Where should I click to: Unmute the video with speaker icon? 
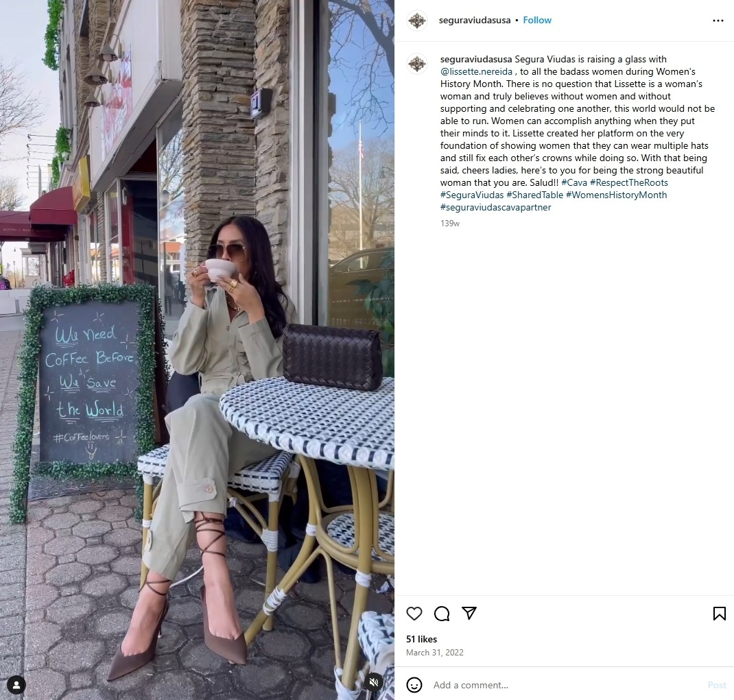(374, 681)
